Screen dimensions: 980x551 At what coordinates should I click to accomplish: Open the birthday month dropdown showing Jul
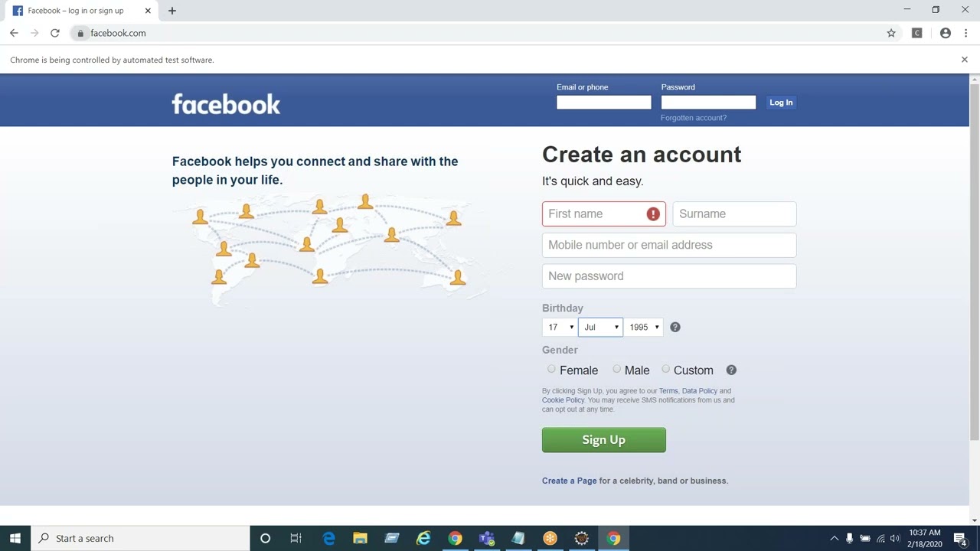click(x=600, y=327)
